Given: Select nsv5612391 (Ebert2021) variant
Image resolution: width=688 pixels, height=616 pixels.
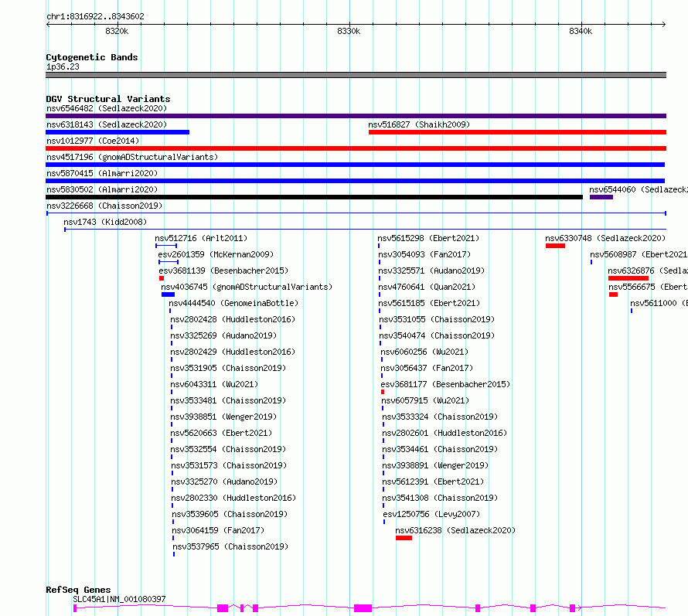Looking at the screenshot, I should pyautogui.click(x=433, y=482).
